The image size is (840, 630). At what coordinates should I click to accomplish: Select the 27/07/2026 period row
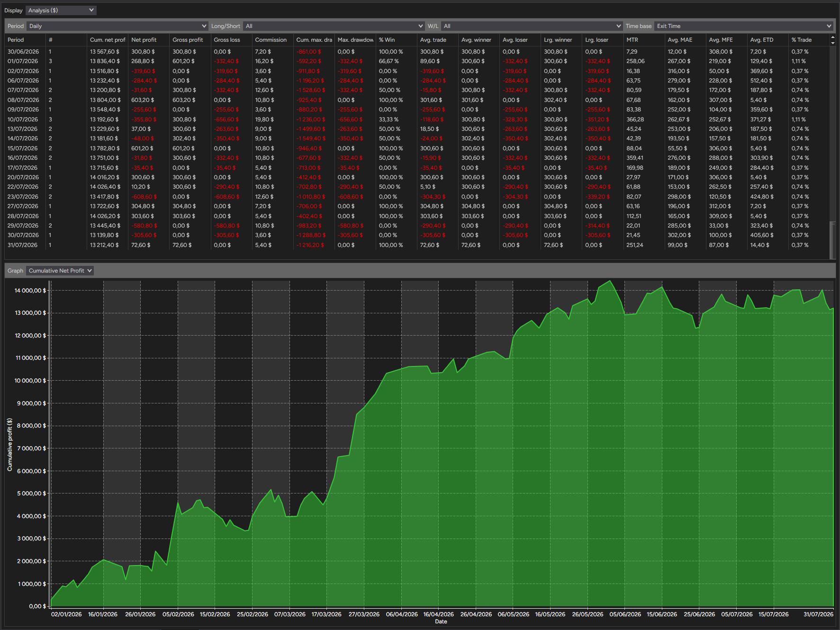click(x=417, y=206)
